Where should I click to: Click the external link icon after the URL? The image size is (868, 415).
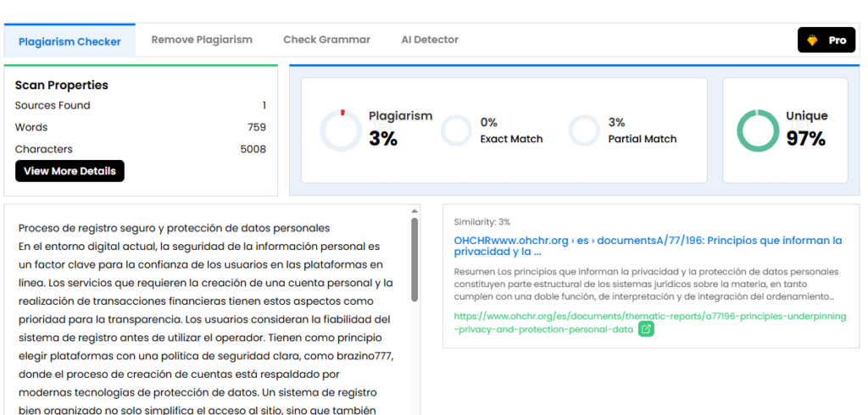pyautogui.click(x=646, y=329)
